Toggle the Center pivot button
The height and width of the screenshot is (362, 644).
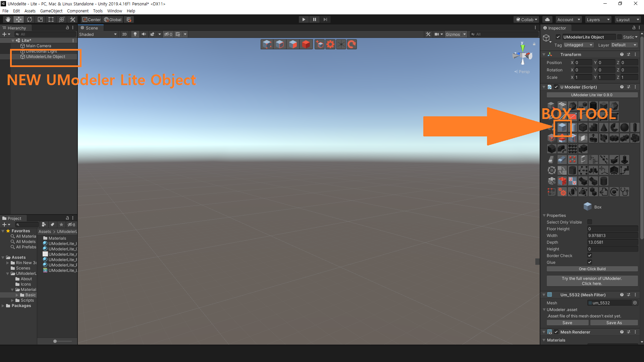pyautogui.click(x=92, y=19)
